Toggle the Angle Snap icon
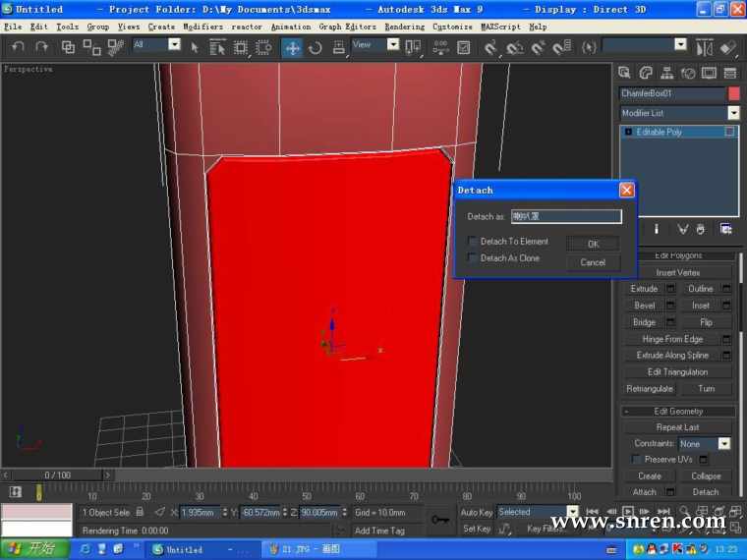Image resolution: width=747 pixels, height=560 pixels. 514,47
